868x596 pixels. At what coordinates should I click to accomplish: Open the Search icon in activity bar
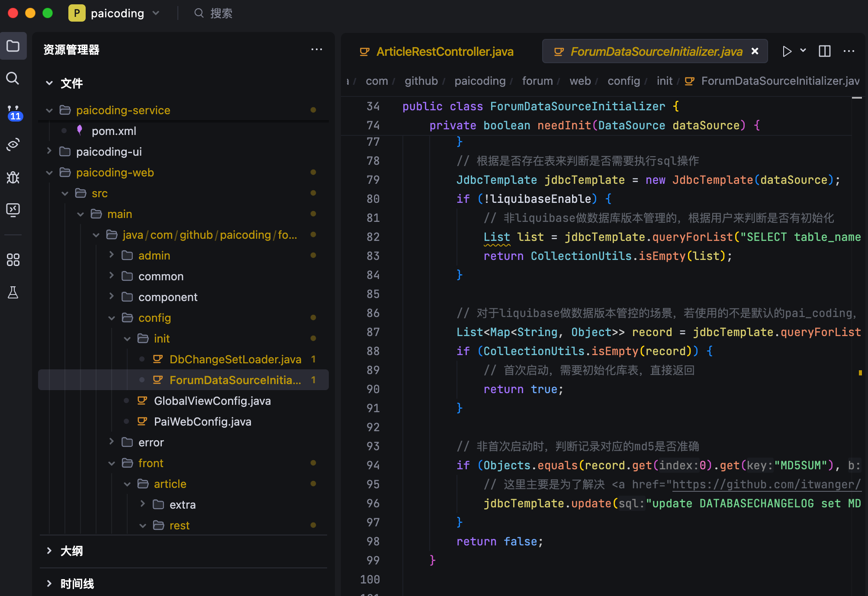coord(13,78)
